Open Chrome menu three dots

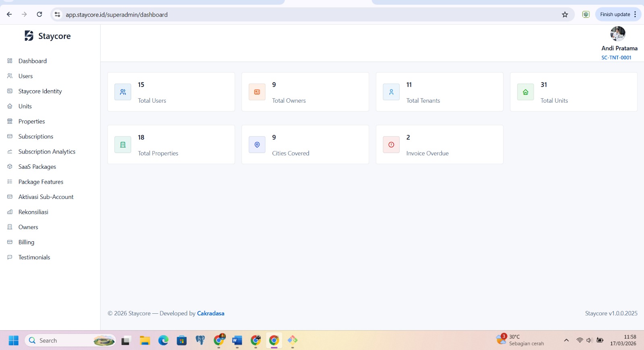pyautogui.click(x=635, y=14)
